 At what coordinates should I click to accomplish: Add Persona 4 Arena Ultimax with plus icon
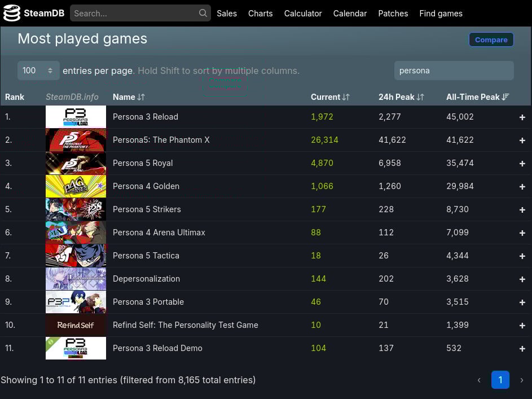point(522,233)
